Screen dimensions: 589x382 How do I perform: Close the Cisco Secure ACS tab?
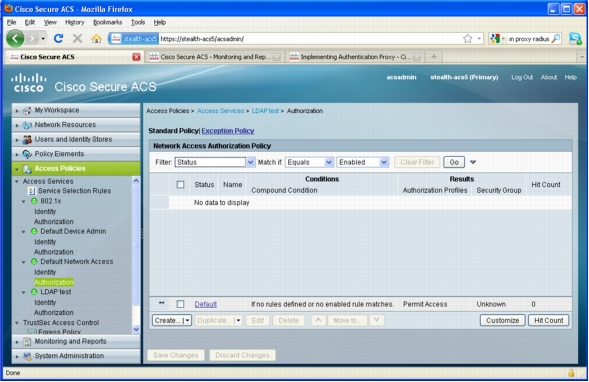point(136,57)
